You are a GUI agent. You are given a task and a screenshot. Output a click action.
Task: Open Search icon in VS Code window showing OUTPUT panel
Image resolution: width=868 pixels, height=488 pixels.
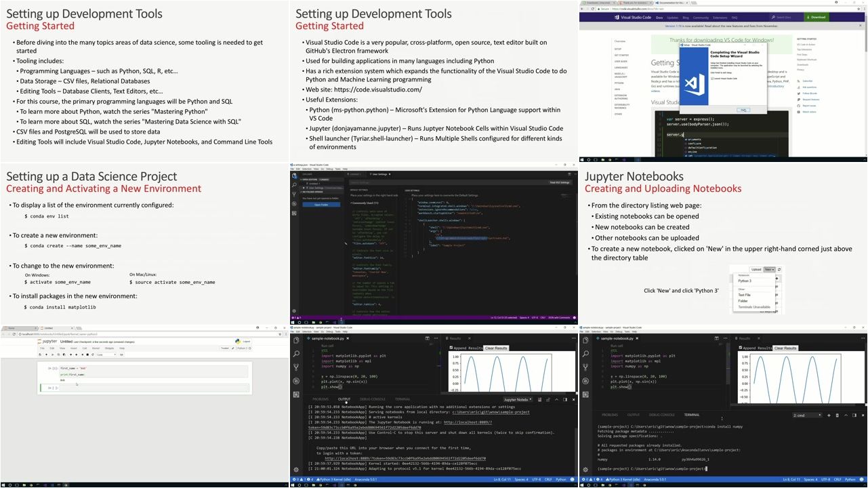pyautogui.click(x=296, y=354)
